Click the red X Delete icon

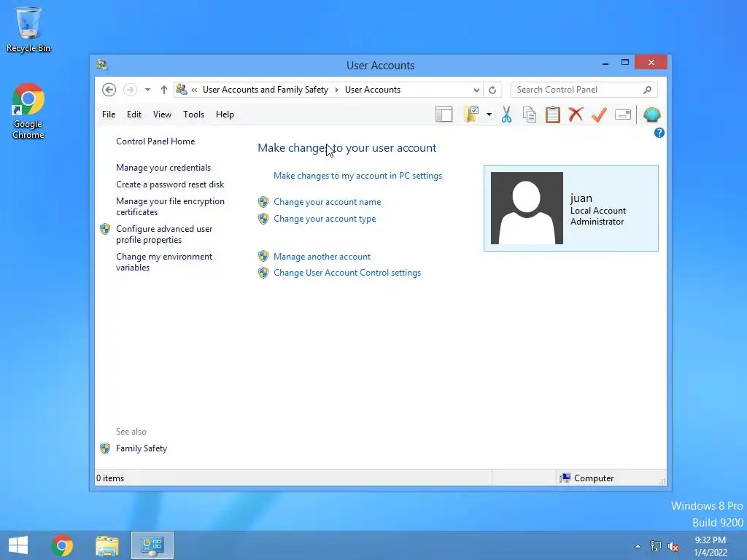coord(576,114)
